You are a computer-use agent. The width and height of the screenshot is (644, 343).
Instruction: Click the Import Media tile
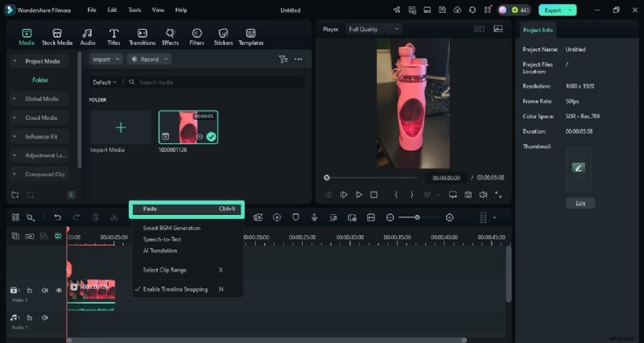[x=121, y=128]
